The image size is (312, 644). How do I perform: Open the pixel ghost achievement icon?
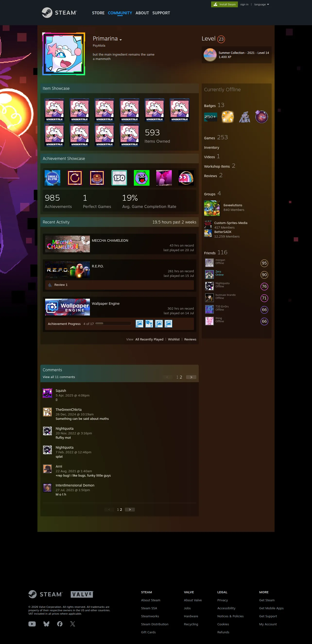[186, 178]
